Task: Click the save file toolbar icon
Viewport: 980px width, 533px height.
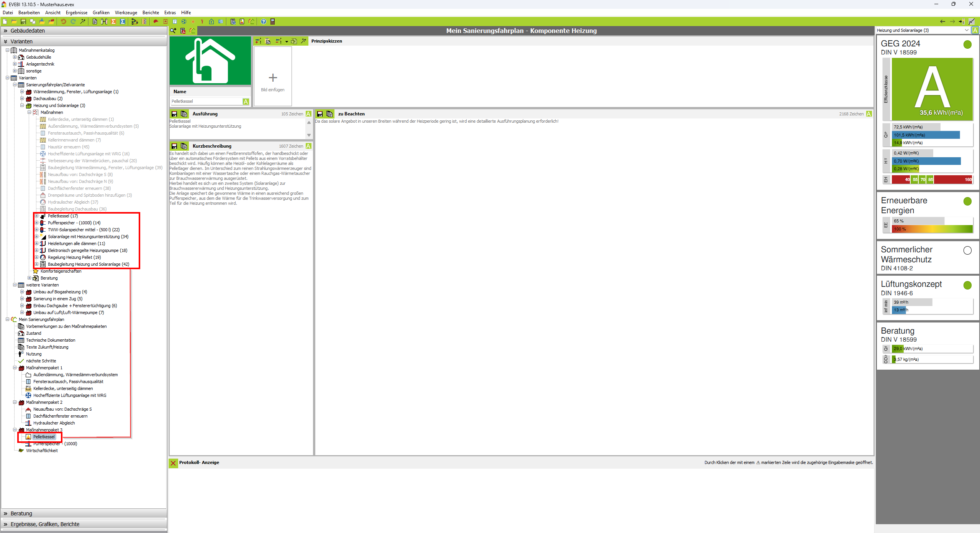Action: (23, 21)
